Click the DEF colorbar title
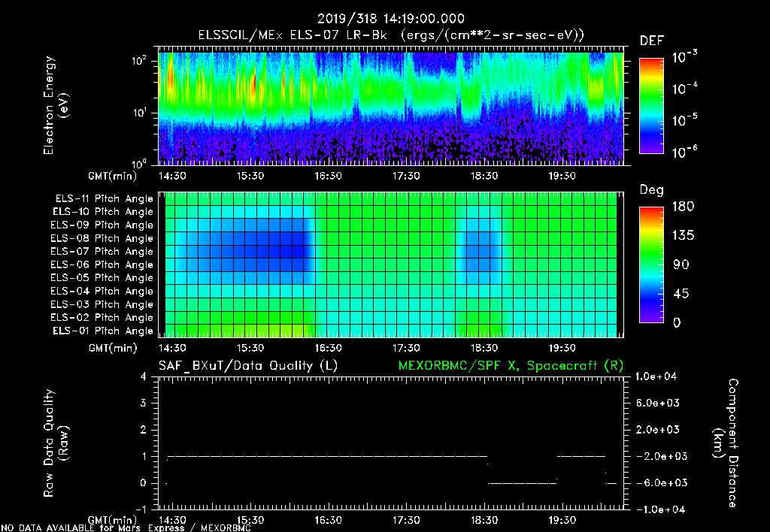The height and width of the screenshot is (532, 770). (652, 41)
